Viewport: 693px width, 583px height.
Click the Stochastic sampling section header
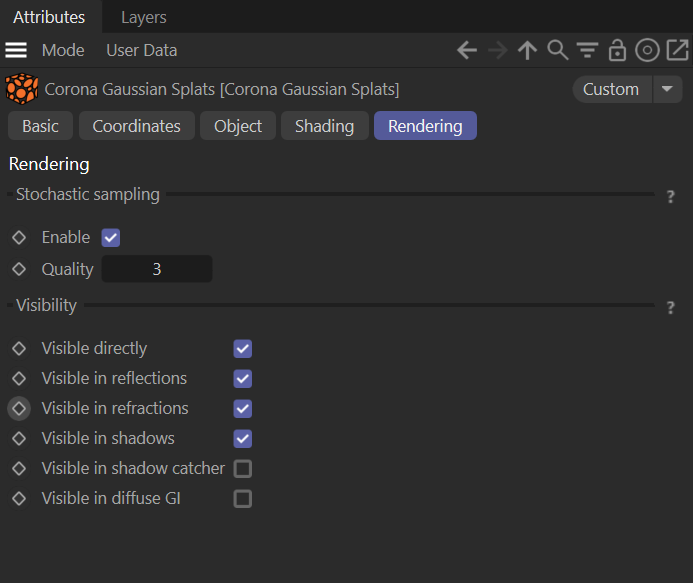point(88,194)
